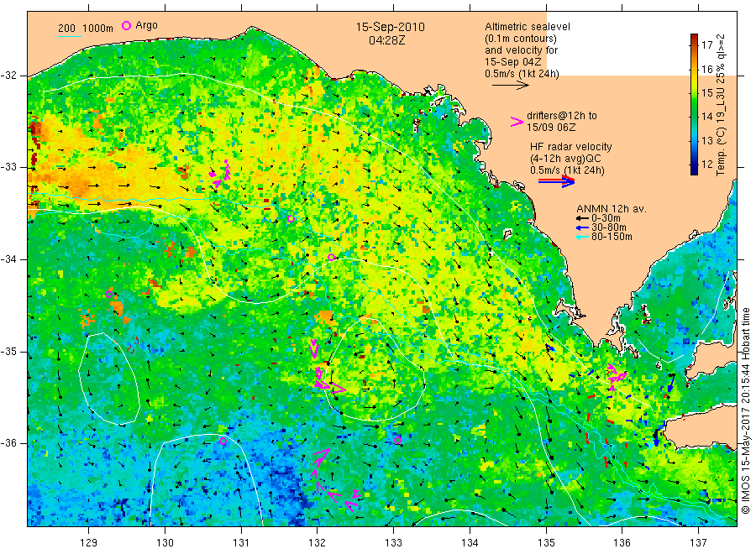Click 'ANMN 12h av.' legend heading
756x554 pixels.
pyautogui.click(x=612, y=209)
